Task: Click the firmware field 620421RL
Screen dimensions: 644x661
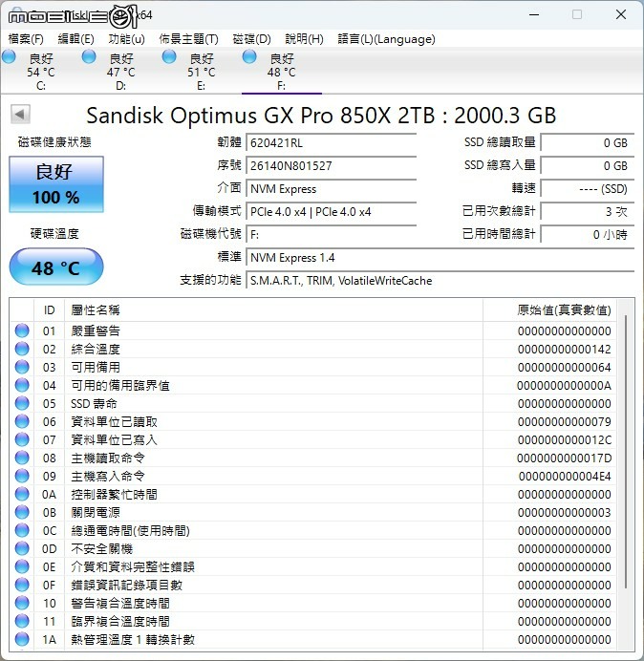Action: pyautogui.click(x=331, y=143)
